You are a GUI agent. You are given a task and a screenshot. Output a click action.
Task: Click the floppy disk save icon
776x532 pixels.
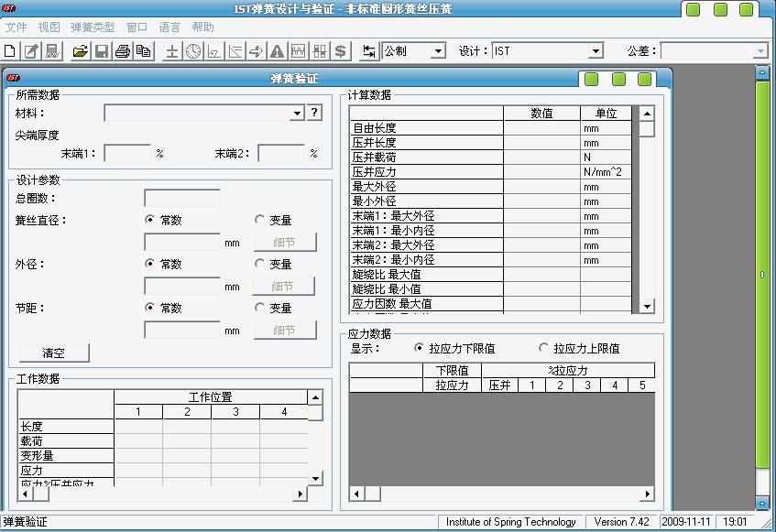pos(102,51)
